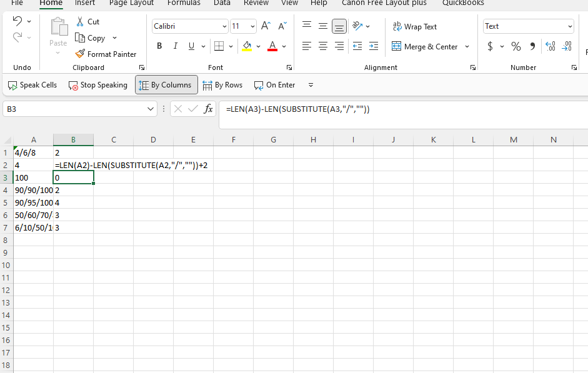Apply red Font Color
This screenshot has width=588, height=373.
point(272,46)
